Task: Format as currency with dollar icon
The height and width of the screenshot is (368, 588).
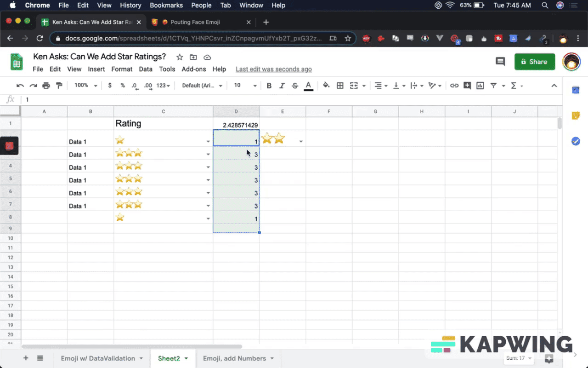Action: 110,86
